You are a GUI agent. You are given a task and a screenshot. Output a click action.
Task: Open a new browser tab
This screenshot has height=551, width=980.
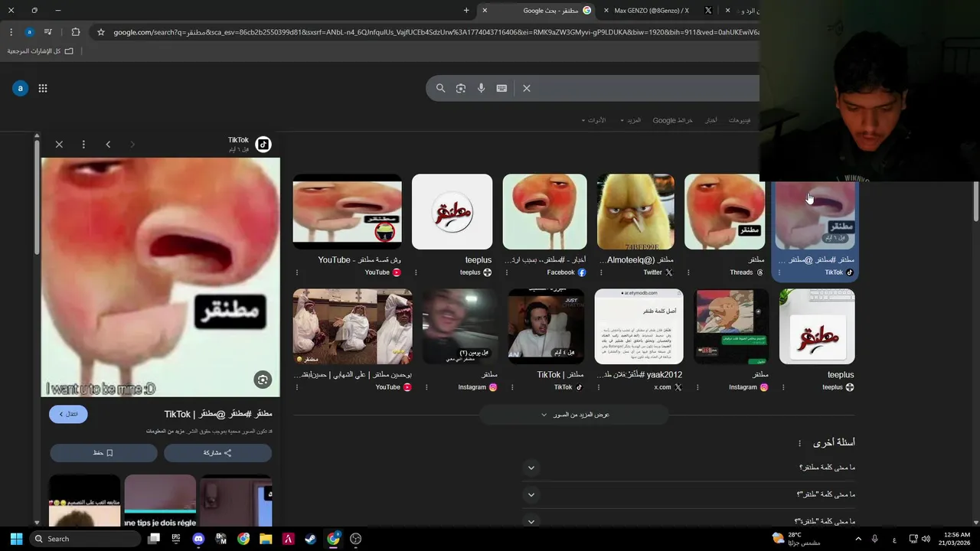466,10
